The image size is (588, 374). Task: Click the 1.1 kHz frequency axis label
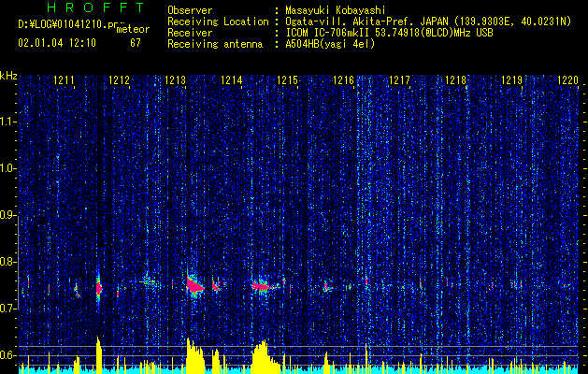[x=8, y=122]
